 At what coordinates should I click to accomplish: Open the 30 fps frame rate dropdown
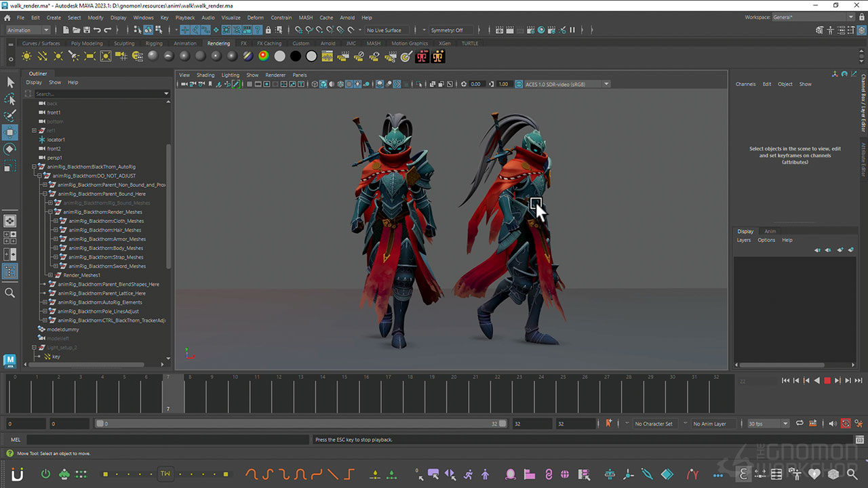(785, 424)
